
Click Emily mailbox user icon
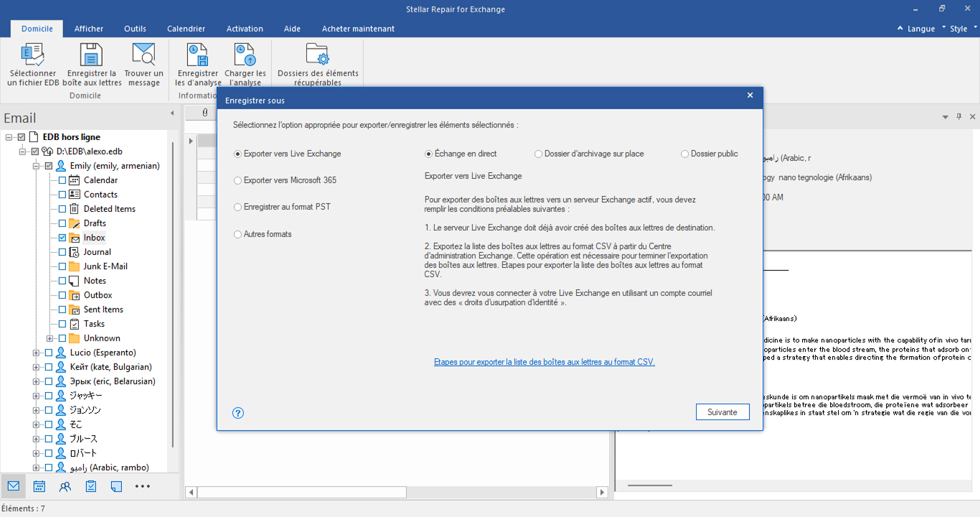(x=61, y=166)
